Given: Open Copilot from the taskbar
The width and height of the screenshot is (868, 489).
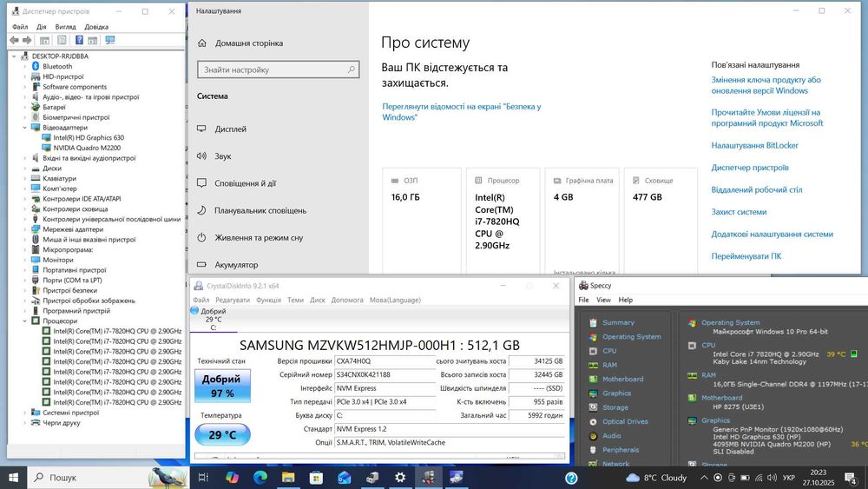Looking at the screenshot, I should [x=232, y=478].
